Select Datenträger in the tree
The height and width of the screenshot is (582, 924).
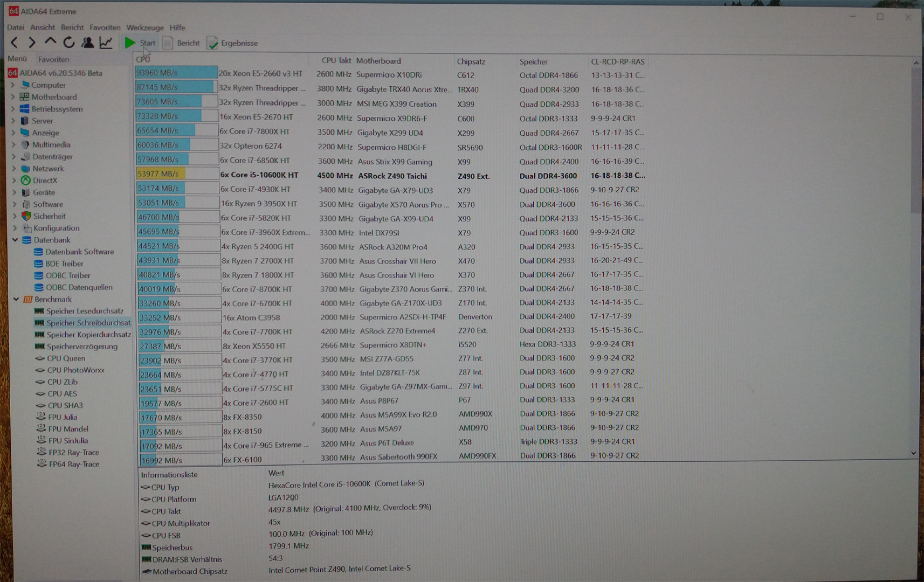(52, 156)
